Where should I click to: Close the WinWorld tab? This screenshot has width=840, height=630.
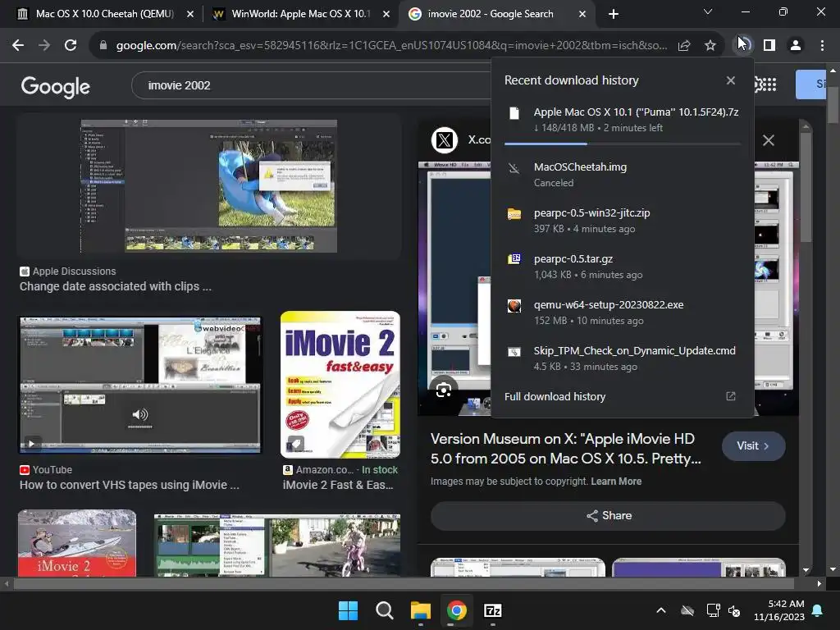point(386,14)
